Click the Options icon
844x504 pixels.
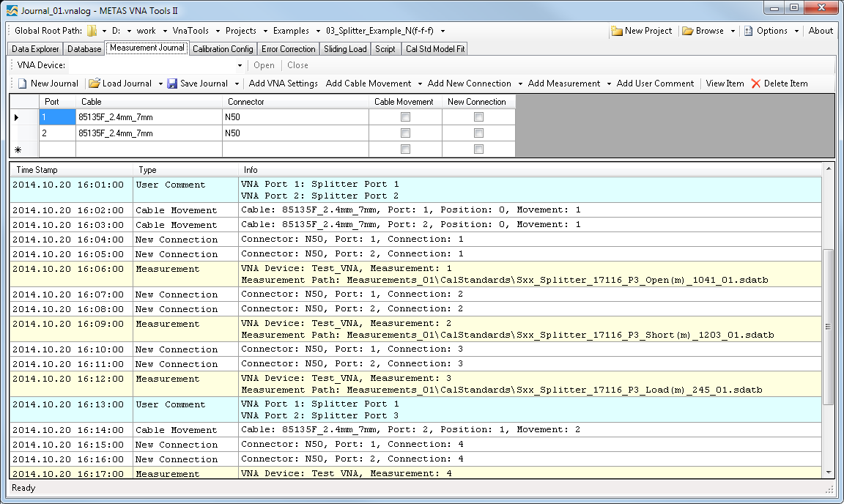pyautogui.click(x=748, y=31)
